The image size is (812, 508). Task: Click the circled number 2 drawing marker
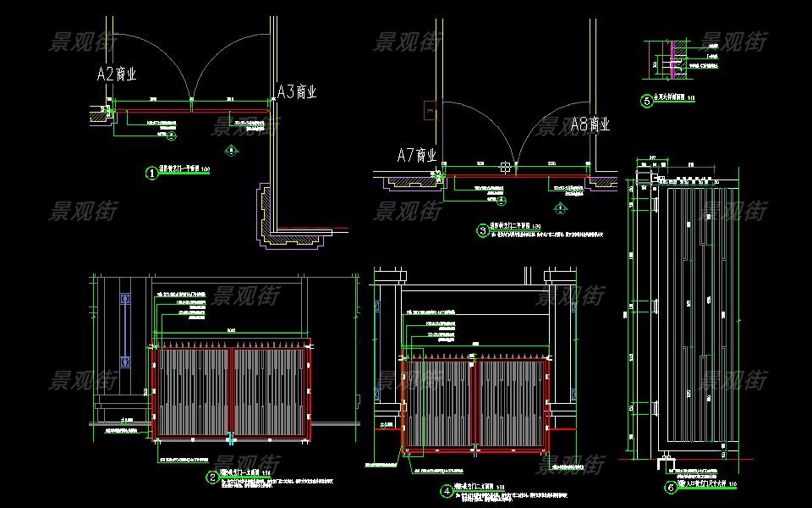tap(212, 478)
